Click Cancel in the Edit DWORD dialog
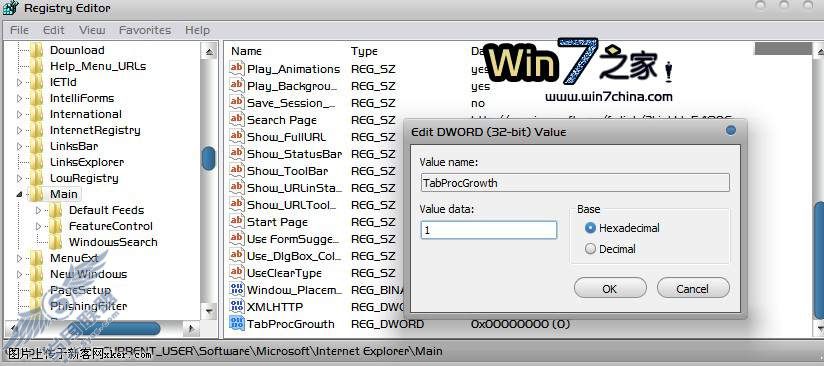 tap(693, 288)
